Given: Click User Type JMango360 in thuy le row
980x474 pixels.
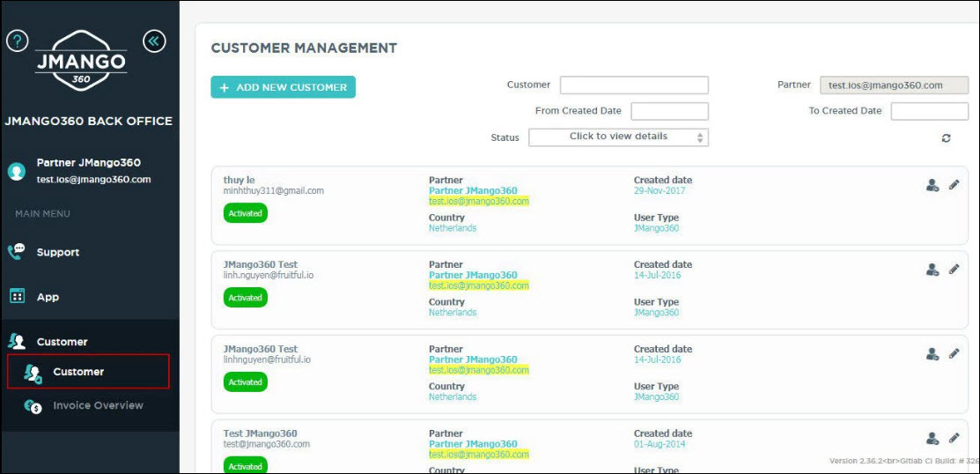Looking at the screenshot, I should pos(656,228).
